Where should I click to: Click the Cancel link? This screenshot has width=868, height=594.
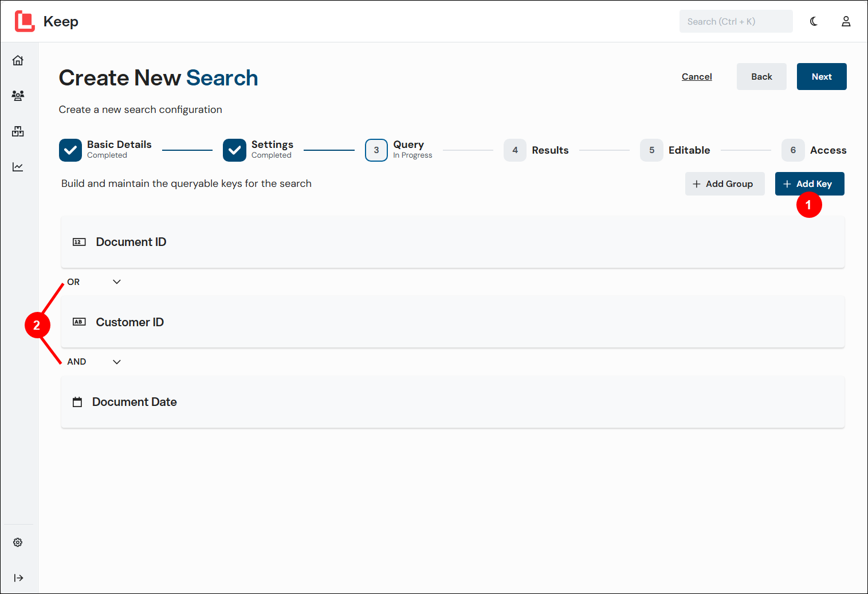click(x=697, y=77)
